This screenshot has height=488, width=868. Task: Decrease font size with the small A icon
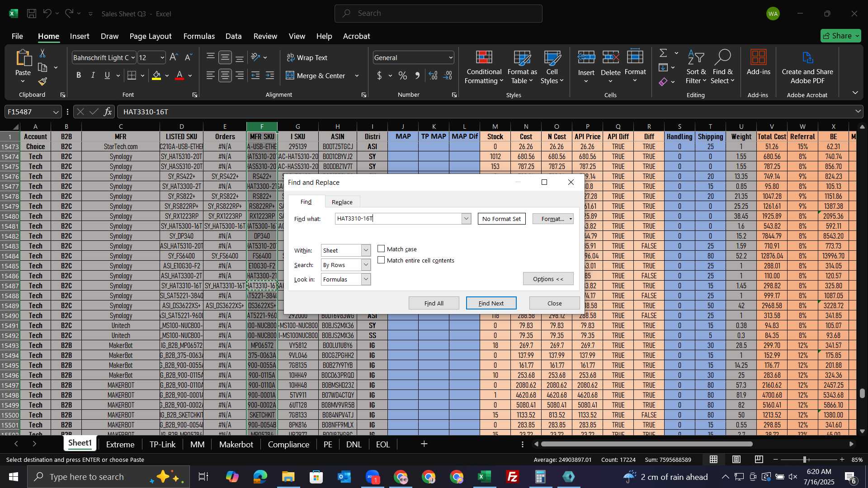tap(189, 57)
